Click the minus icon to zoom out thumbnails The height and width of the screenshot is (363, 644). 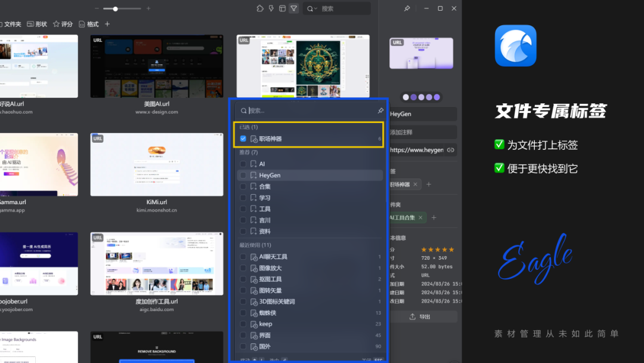coord(97,8)
